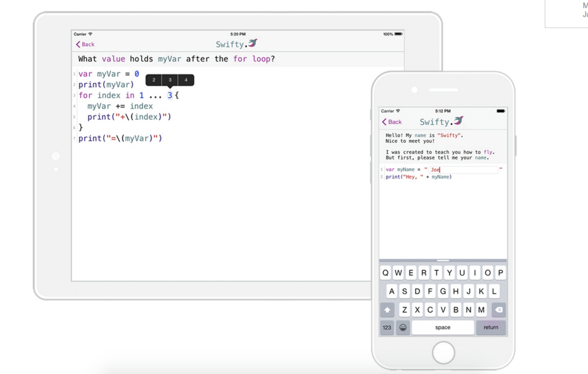This screenshot has height=374, width=588.
Task: Tap the R key on the keyboard
Action: 424,273
